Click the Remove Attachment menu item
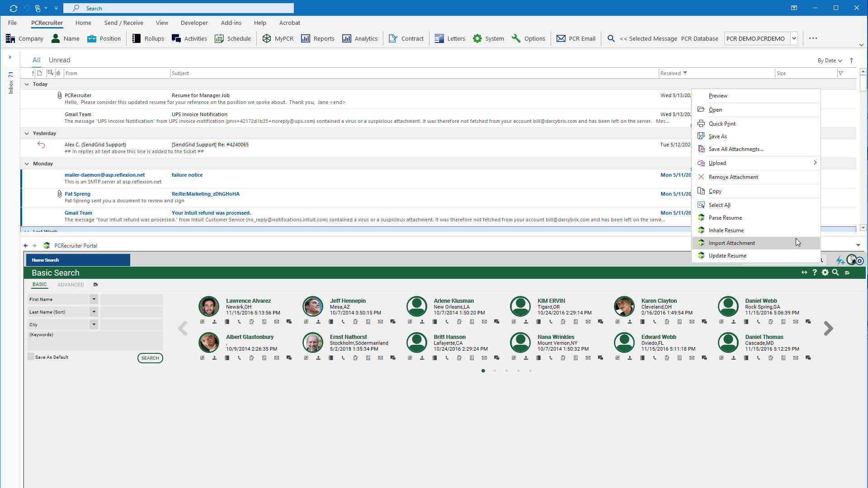The image size is (868, 488). (x=733, y=177)
